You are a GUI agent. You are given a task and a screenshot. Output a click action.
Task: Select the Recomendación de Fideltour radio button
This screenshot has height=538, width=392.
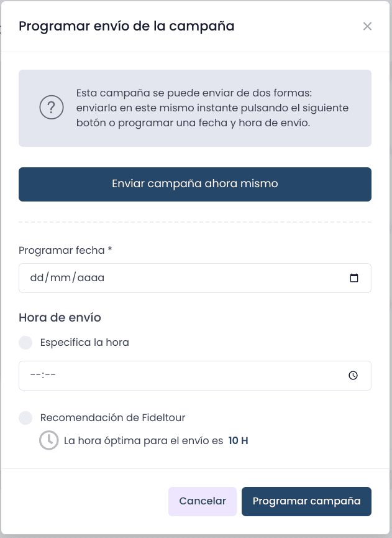coord(25,417)
